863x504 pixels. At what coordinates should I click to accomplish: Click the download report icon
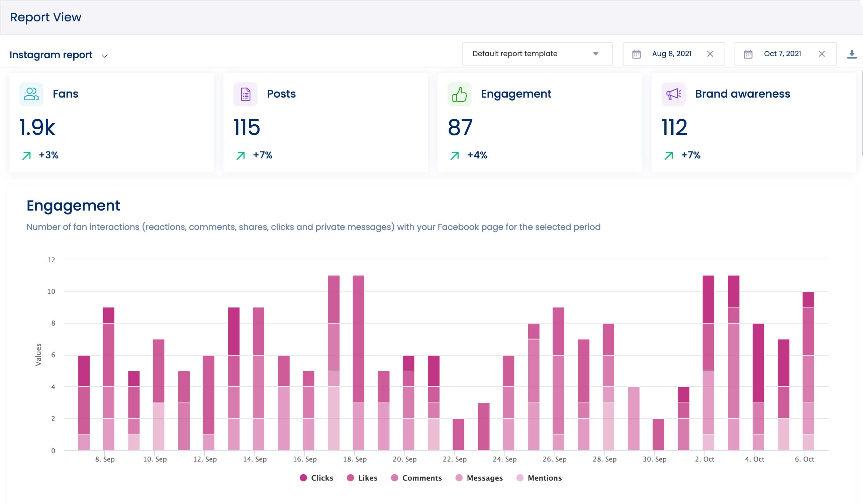pos(851,54)
